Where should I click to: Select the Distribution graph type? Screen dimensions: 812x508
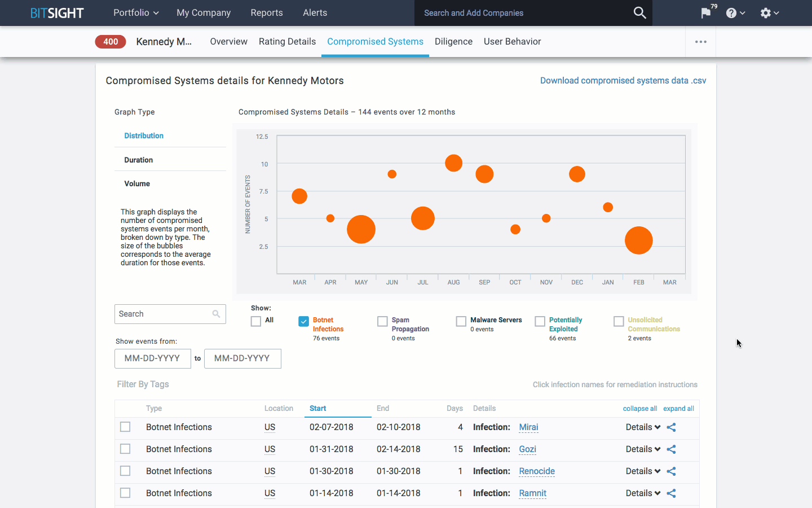[144, 136]
